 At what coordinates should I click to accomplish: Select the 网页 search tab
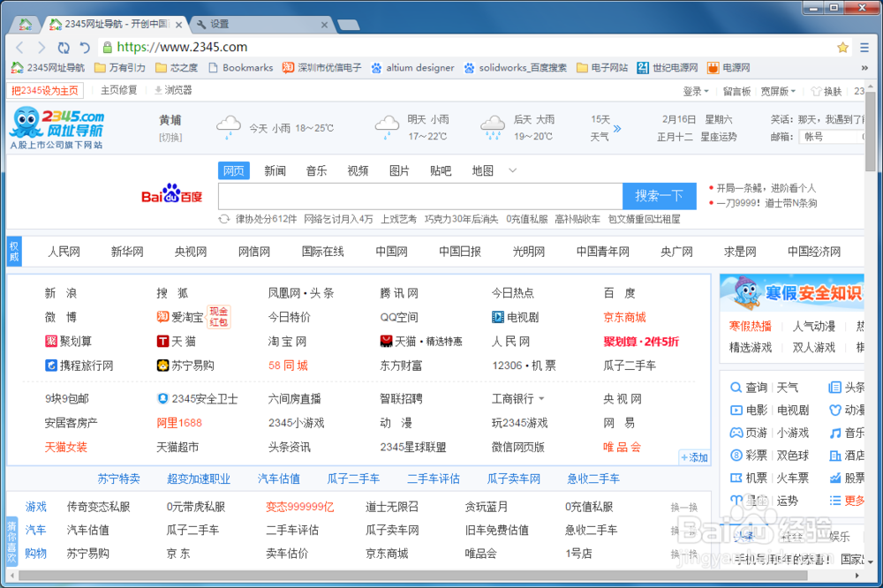(234, 170)
